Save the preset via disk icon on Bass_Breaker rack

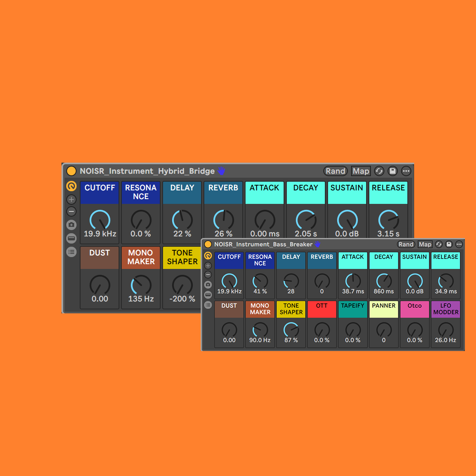449,244
